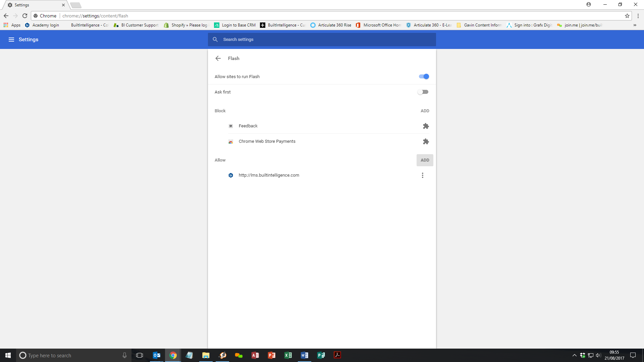Click ADD next to Allow
The height and width of the screenshot is (362, 644).
tap(425, 160)
